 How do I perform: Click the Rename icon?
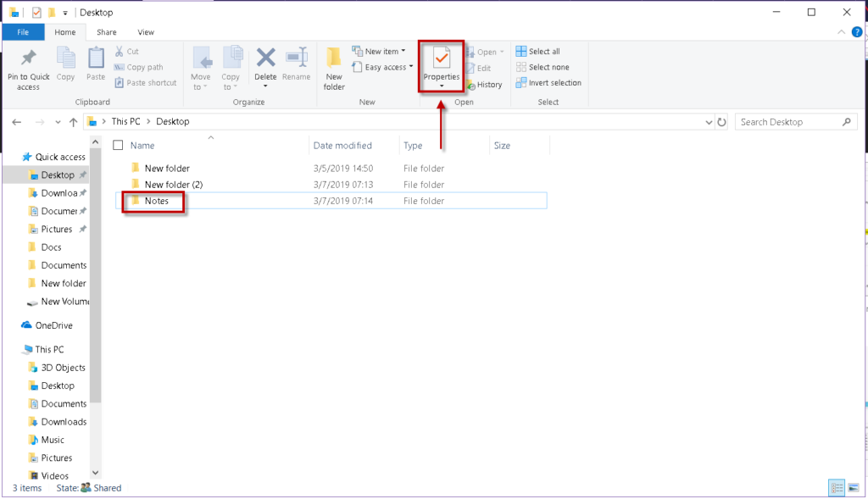click(x=297, y=58)
